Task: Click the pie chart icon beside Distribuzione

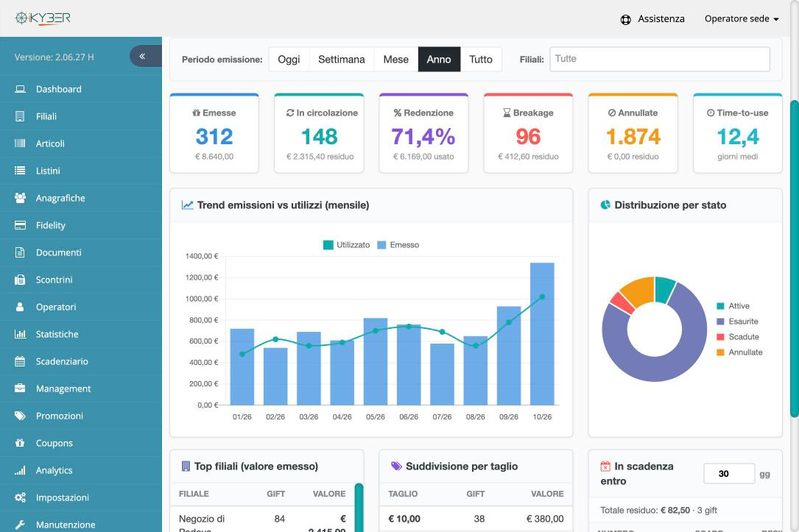Action: [x=605, y=205]
